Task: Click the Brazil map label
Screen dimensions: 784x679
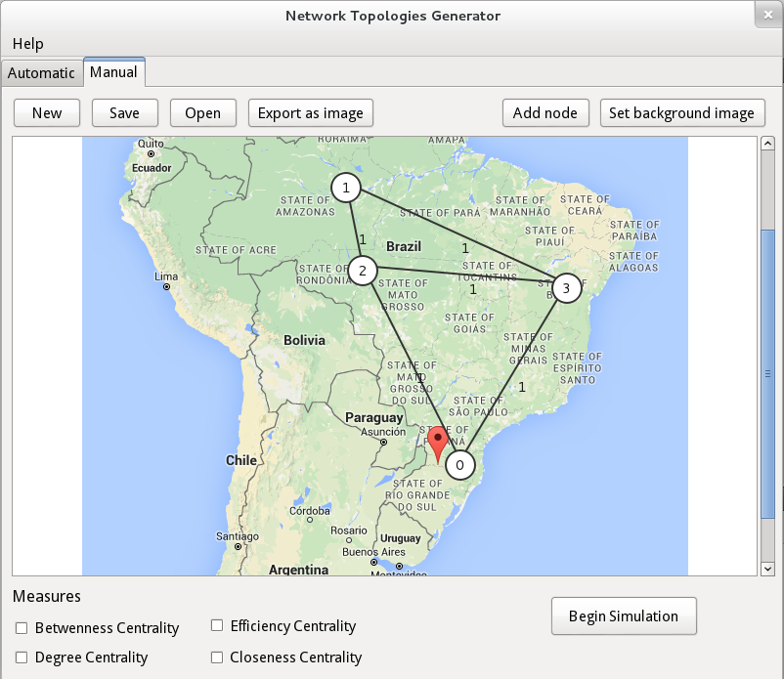Action: (404, 246)
